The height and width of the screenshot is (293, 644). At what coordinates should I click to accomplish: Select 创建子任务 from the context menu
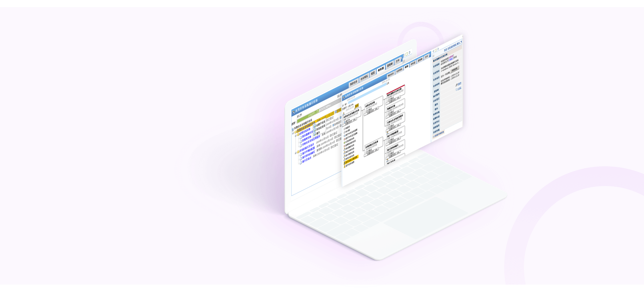pos(320,124)
